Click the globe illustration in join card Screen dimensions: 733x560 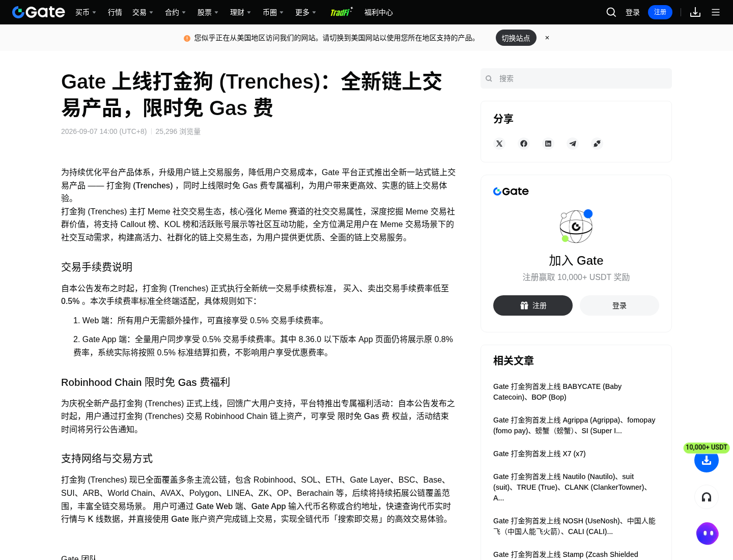576,226
